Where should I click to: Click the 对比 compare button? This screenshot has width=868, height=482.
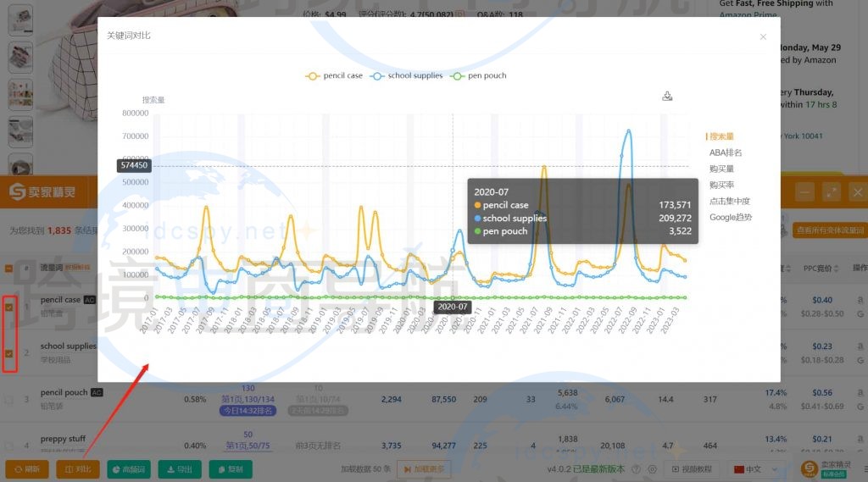pos(78,469)
